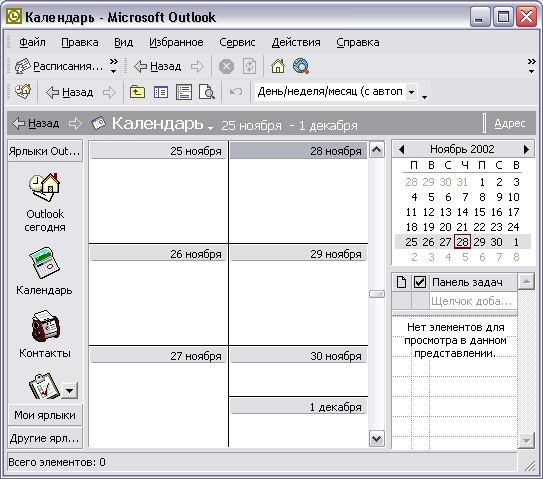543x479 pixels.
Task: Click the home (start page) toolbar icon
Action: click(x=278, y=66)
